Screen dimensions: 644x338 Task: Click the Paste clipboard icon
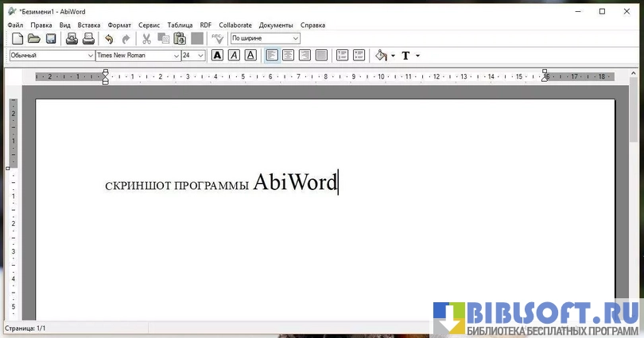coord(180,38)
